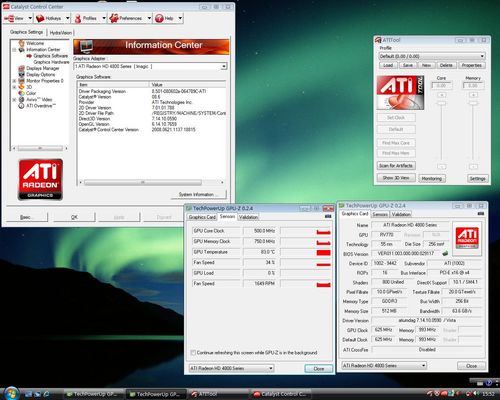
Task: Click the Hotkeys dropdown arrow
Action: click(x=68, y=18)
